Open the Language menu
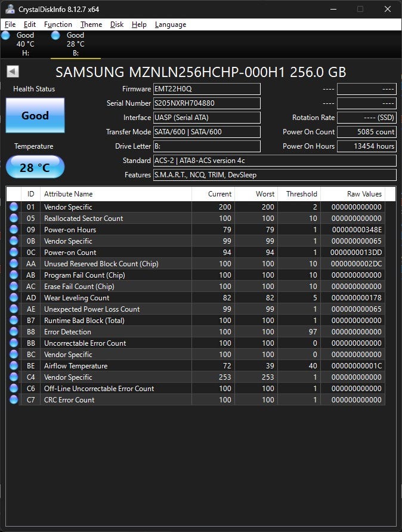Image resolution: width=402 pixels, height=532 pixels. [171, 24]
